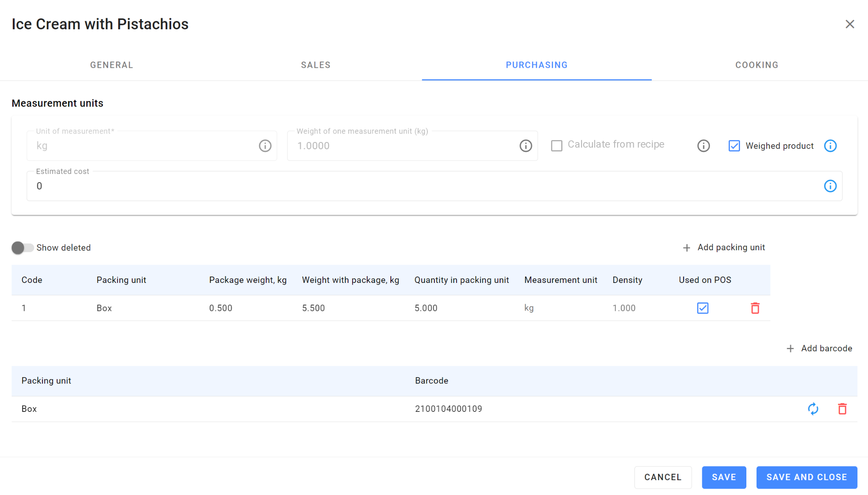The width and height of the screenshot is (868, 495).
Task: Open the Sales tab
Action: [316, 65]
